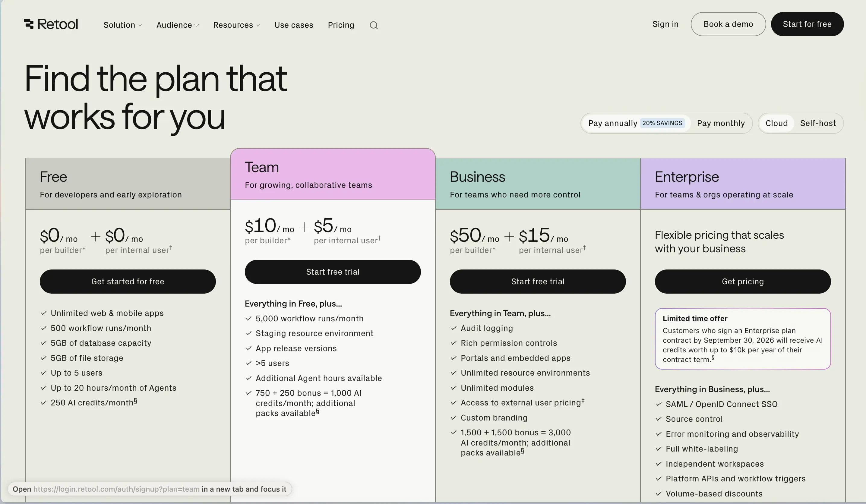Click the Business plan heading
This screenshot has width=866, height=504.
click(477, 177)
